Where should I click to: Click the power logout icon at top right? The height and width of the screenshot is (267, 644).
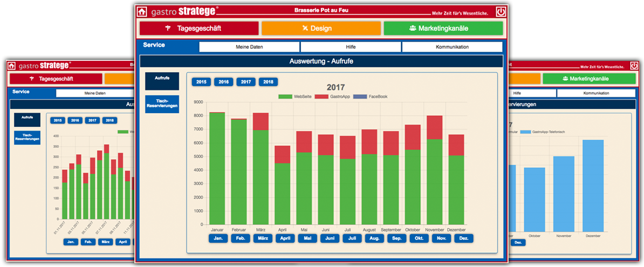(x=501, y=11)
